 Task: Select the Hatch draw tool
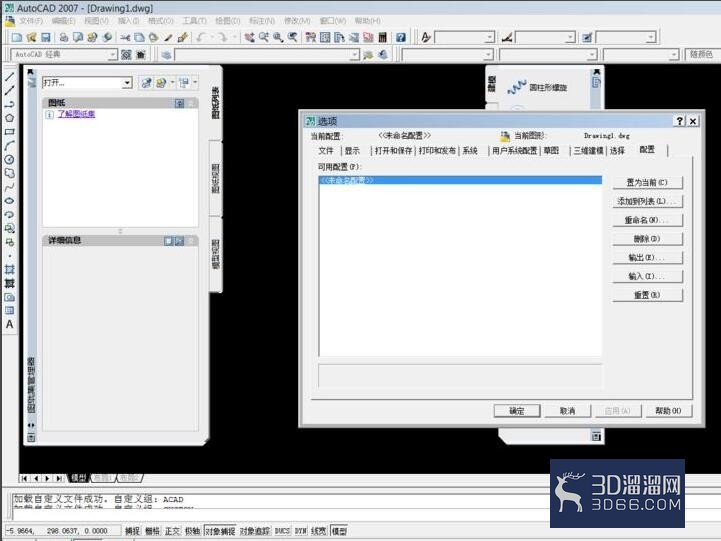[x=9, y=270]
